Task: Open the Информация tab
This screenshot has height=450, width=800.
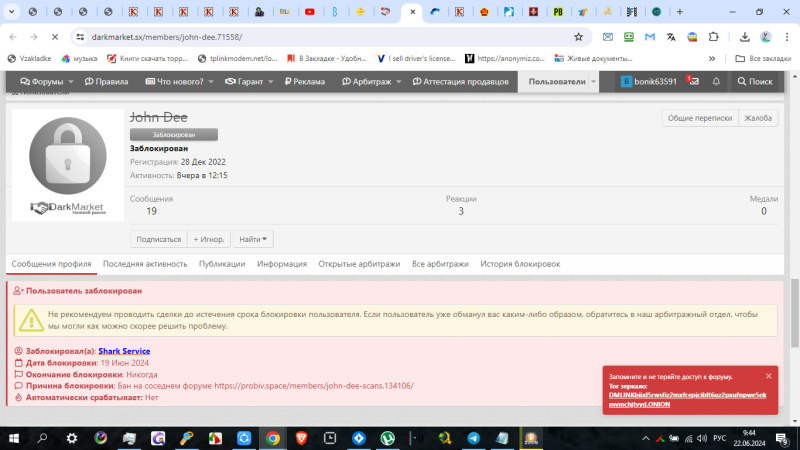Action: [x=282, y=264]
